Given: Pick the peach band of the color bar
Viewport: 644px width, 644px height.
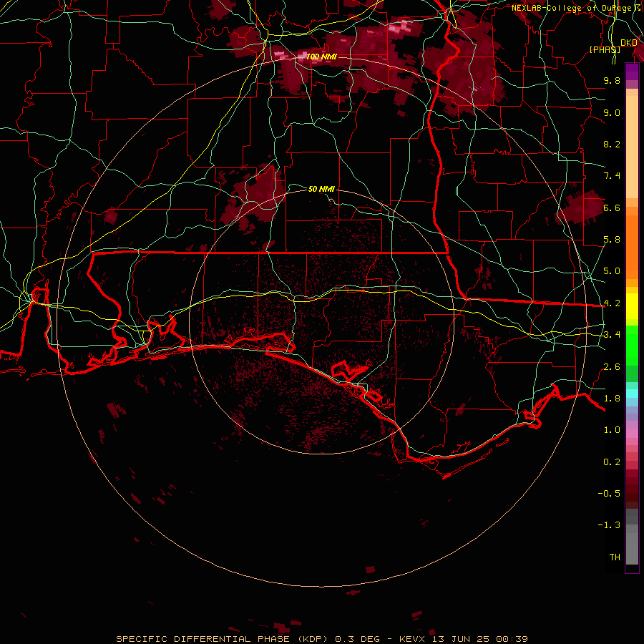Looking at the screenshot, I should pos(632,148).
